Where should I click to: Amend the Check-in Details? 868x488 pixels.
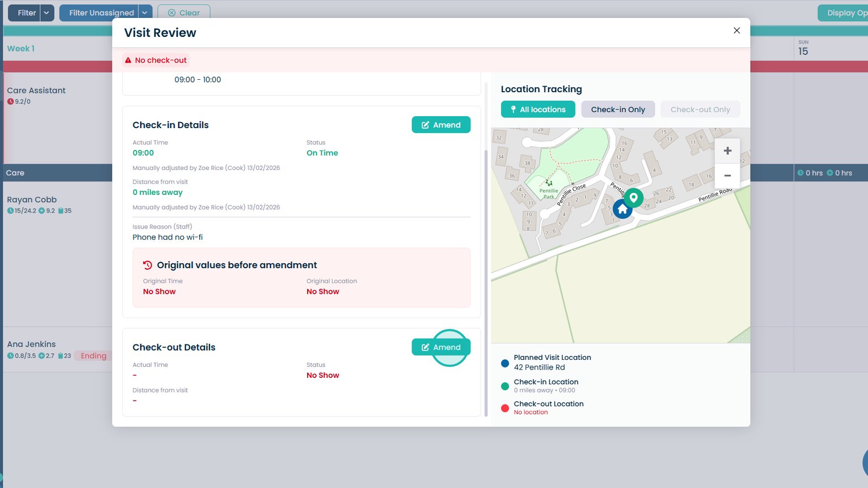pos(441,125)
